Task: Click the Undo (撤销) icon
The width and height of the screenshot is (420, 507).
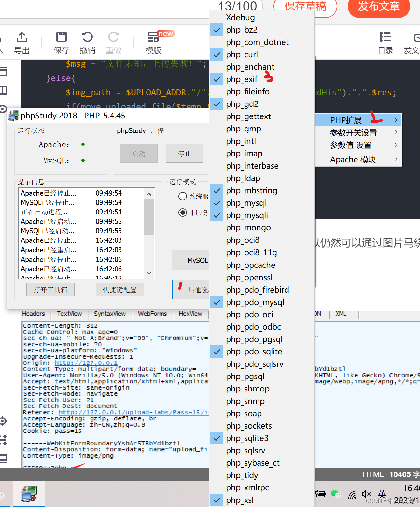Action: click(x=87, y=37)
